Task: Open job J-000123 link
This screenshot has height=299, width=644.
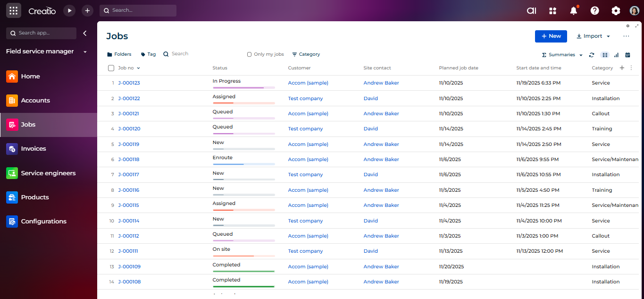Action: click(129, 83)
